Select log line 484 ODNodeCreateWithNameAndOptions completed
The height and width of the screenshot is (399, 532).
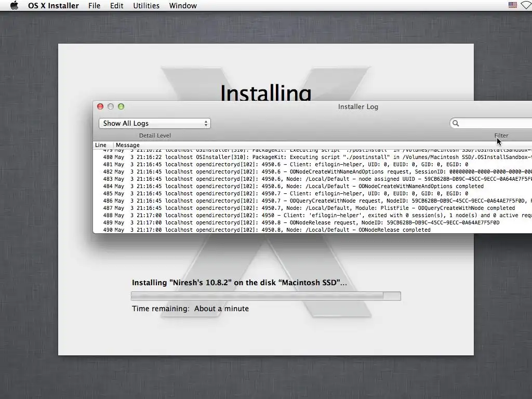pyautogui.click(x=312, y=187)
